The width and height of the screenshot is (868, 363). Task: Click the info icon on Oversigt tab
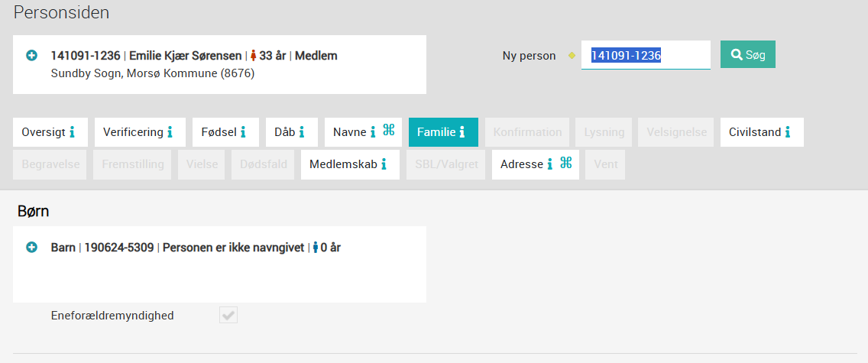[72, 132]
